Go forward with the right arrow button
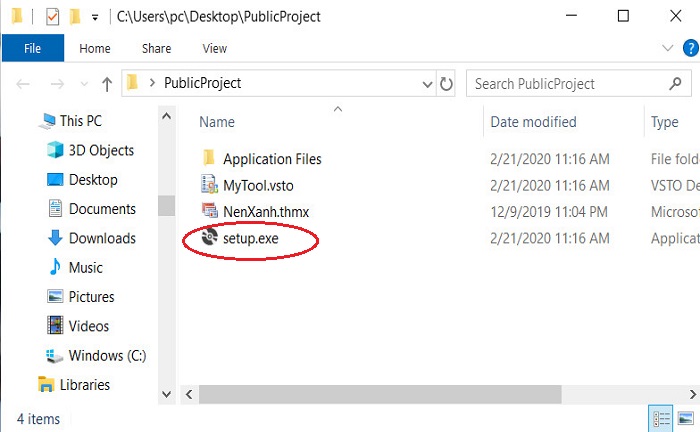Image resolution: width=700 pixels, height=432 pixels. [57, 84]
